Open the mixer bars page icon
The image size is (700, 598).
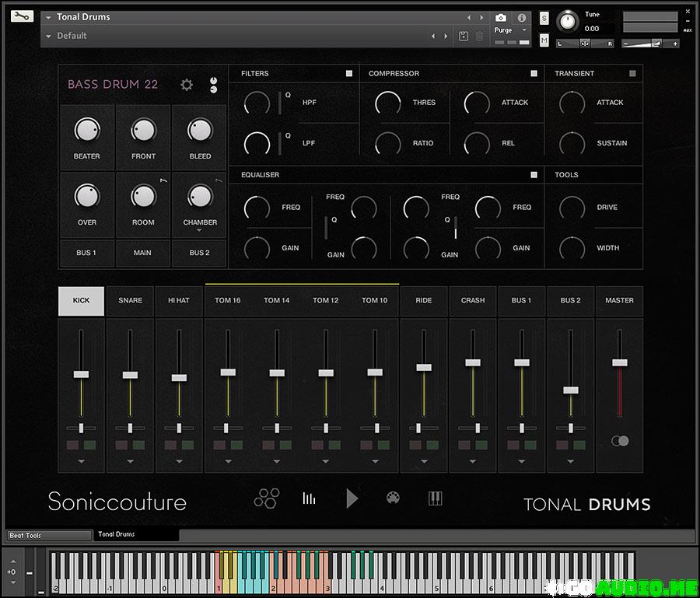click(310, 498)
